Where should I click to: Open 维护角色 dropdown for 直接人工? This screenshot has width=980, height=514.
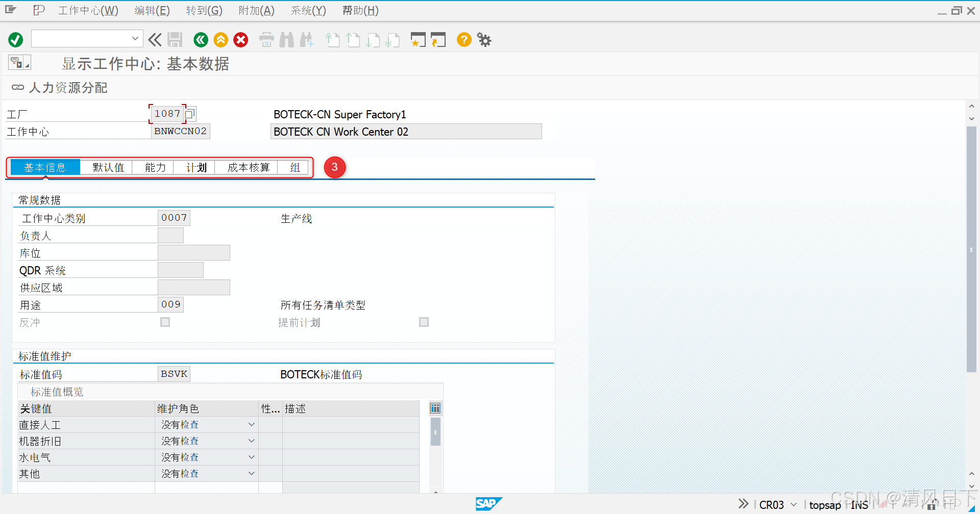pos(251,425)
